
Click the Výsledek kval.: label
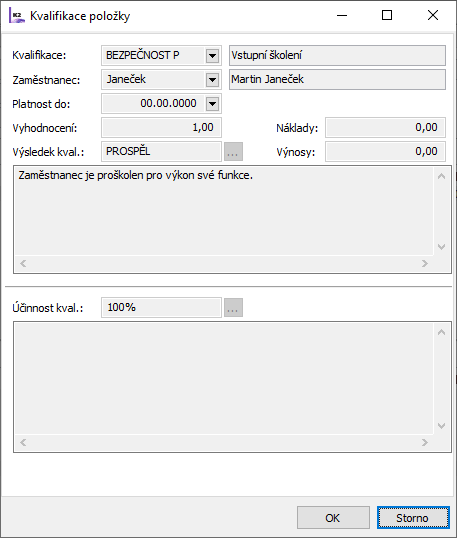pyautogui.click(x=48, y=152)
